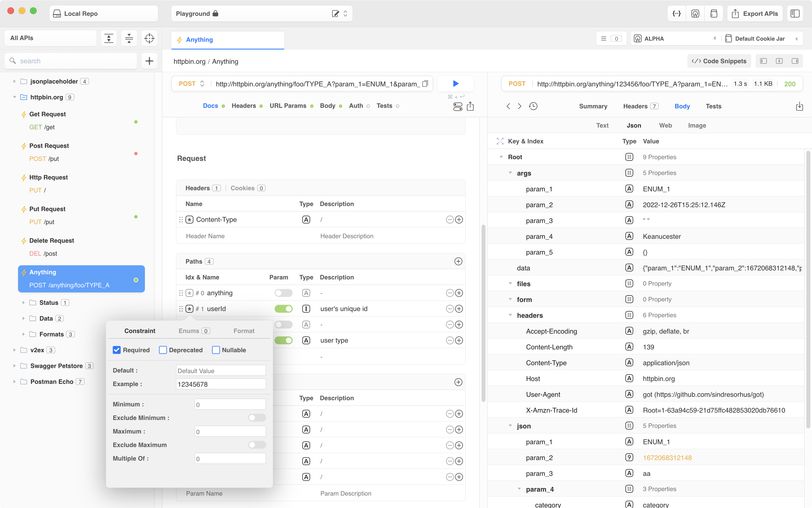The height and width of the screenshot is (508, 812).
Task: Open the Cookies section of Request
Action: 248,188
